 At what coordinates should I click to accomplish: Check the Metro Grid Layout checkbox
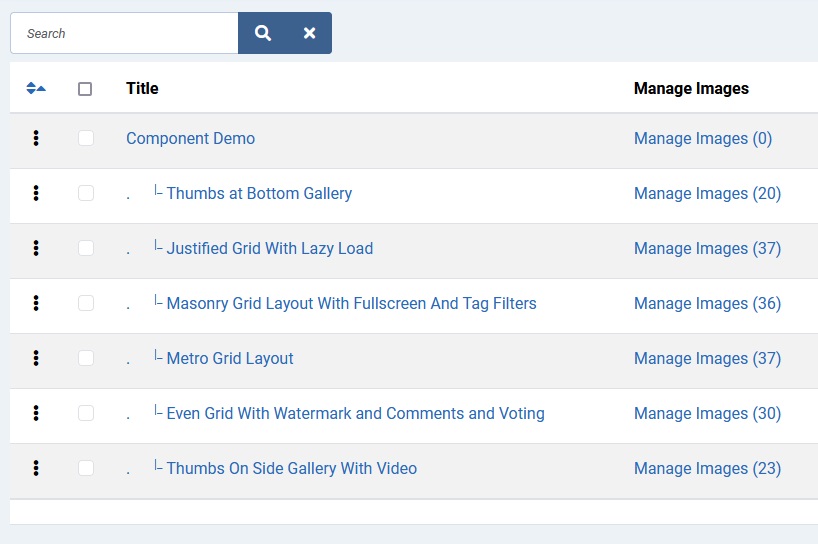[86, 358]
